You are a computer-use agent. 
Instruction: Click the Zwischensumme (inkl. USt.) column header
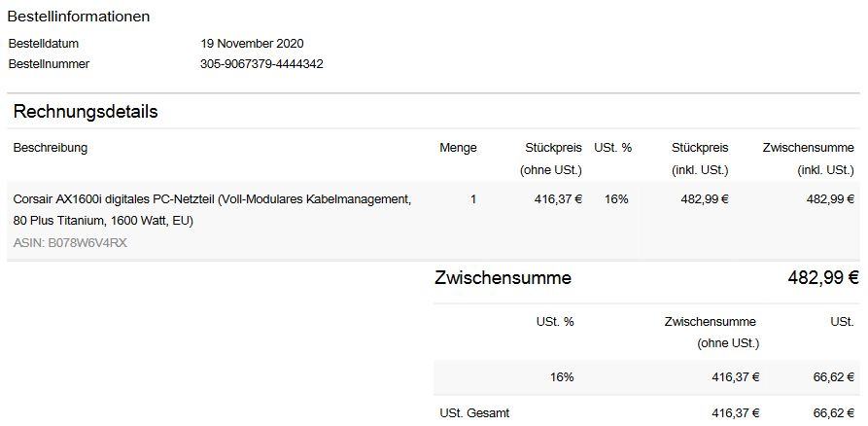(808, 159)
